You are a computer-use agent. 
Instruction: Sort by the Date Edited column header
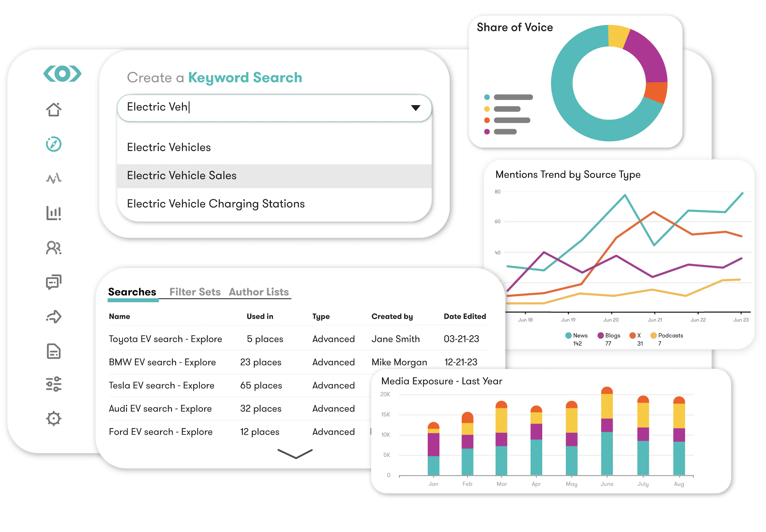click(464, 316)
